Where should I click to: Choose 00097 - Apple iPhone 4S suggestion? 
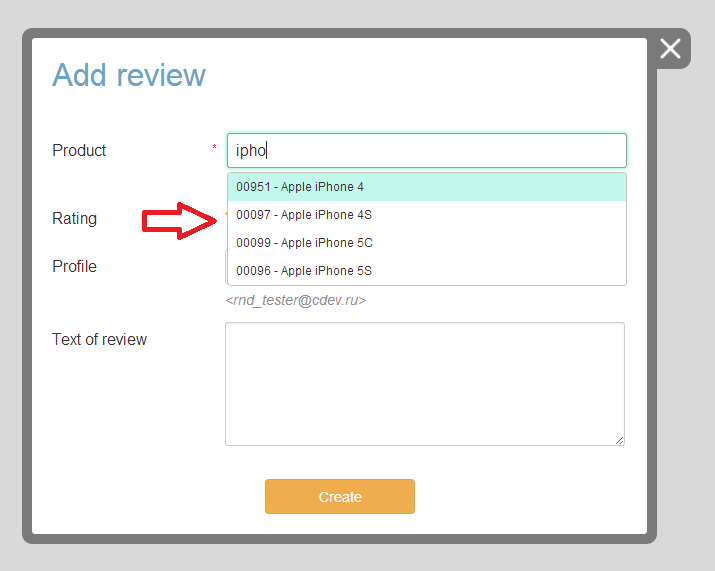point(427,215)
